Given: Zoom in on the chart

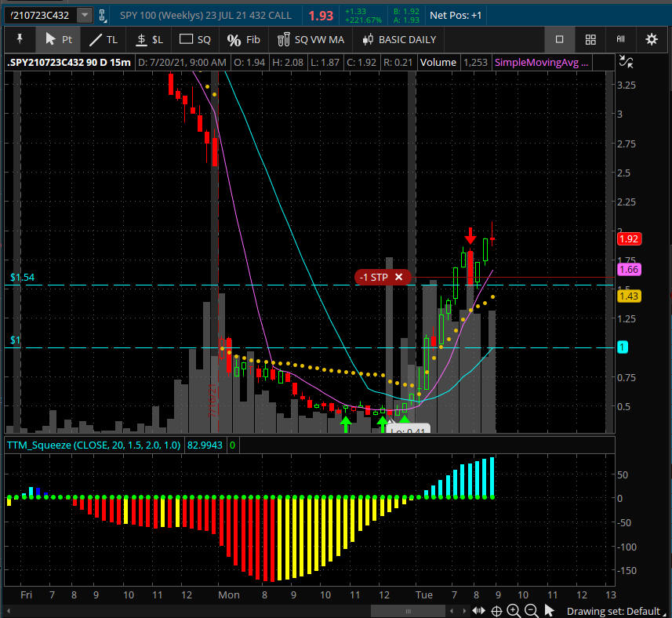Looking at the screenshot, I should coord(514,611).
